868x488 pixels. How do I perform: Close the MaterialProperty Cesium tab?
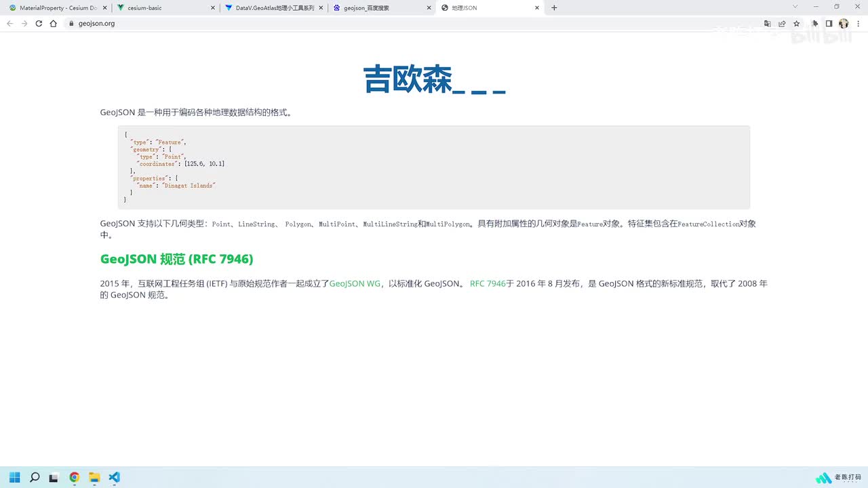pyautogui.click(x=104, y=7)
